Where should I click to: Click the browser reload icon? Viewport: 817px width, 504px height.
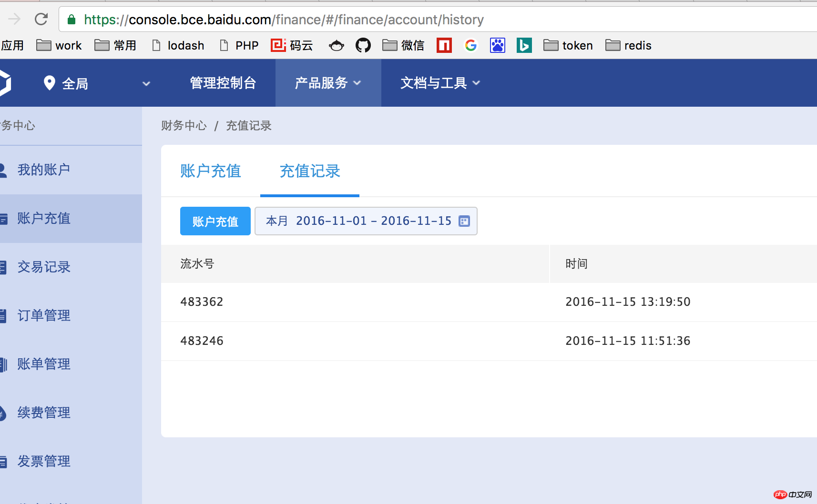tap(41, 19)
